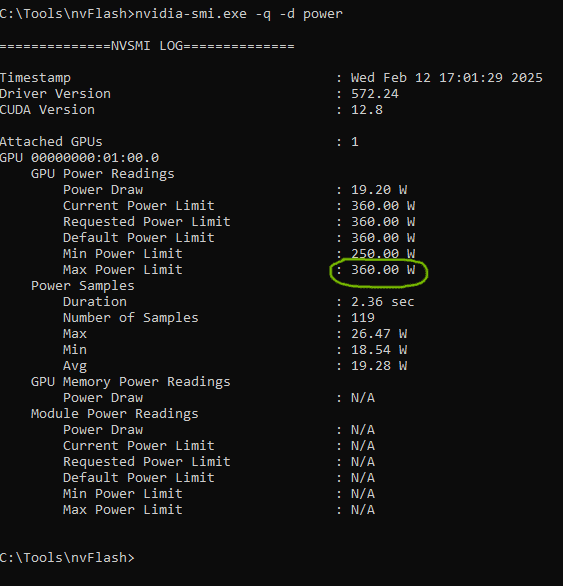Click the 'Avg' label under Power Samples
Image resolution: width=563 pixels, height=586 pixels.
tap(75, 366)
